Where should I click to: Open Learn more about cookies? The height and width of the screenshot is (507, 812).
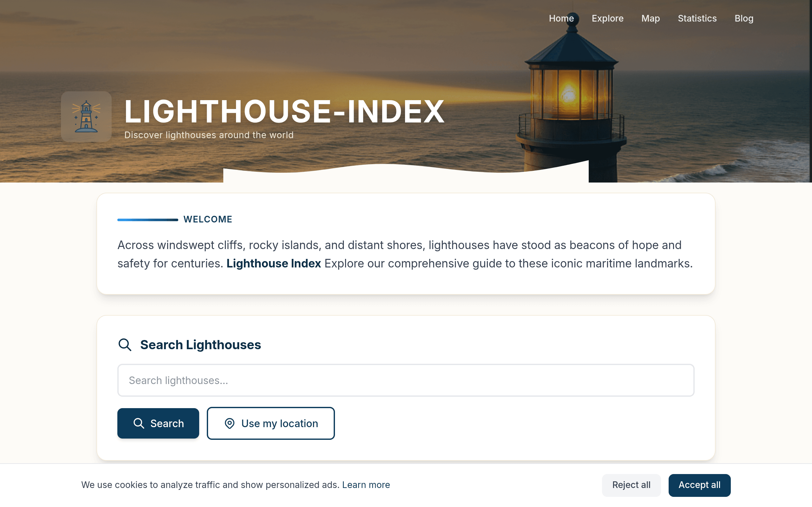point(366,485)
